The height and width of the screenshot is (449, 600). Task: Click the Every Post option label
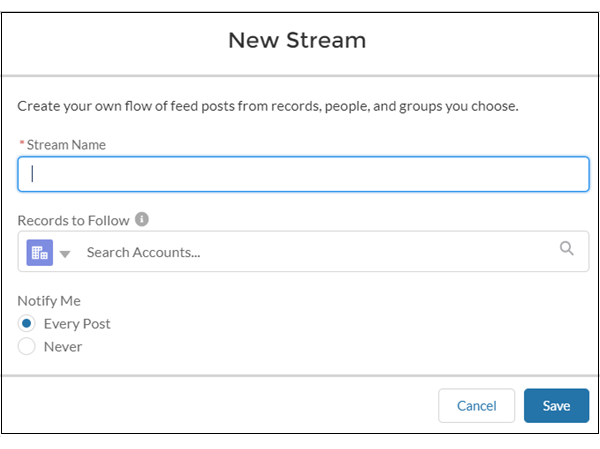coord(77,324)
